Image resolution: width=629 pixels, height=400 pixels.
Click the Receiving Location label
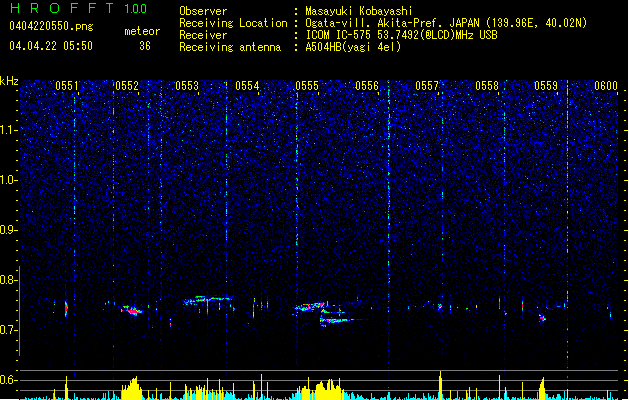tap(233, 23)
